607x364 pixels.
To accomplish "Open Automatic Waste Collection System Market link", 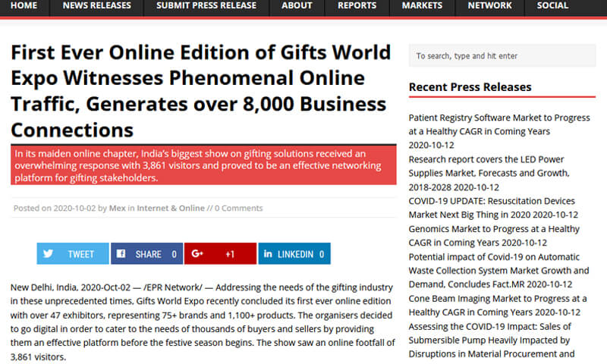I will [498, 271].
